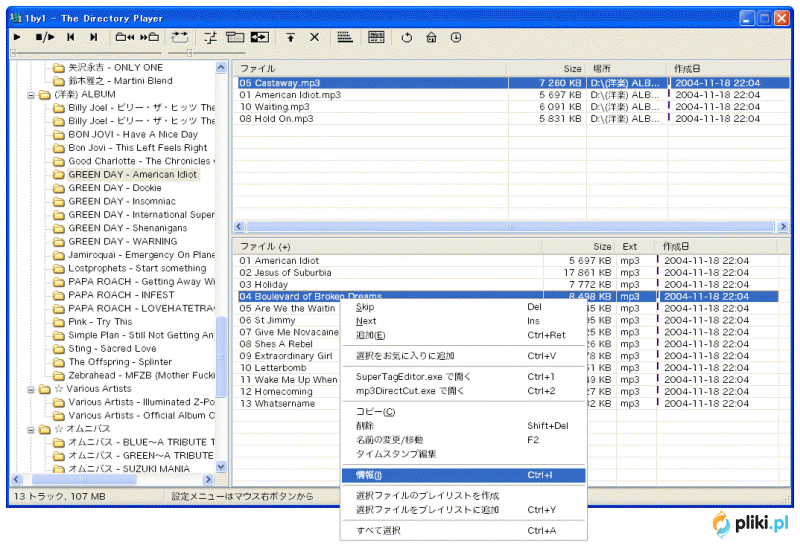
Task: Sort playlist by top Size column header
Action: coord(546,68)
